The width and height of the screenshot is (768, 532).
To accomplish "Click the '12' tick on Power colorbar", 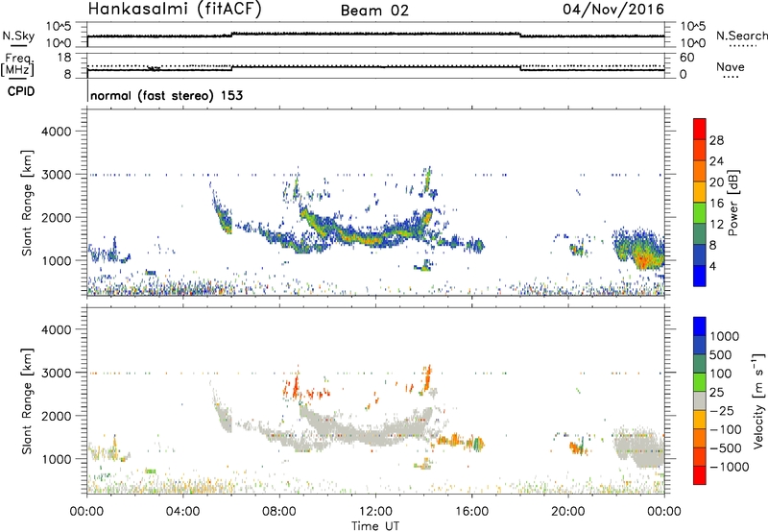I will [717, 225].
